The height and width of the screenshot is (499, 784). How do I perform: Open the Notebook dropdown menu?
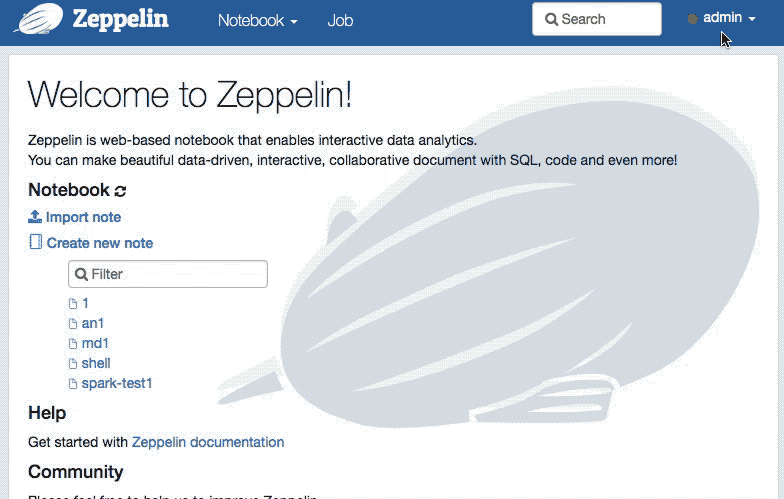[258, 20]
